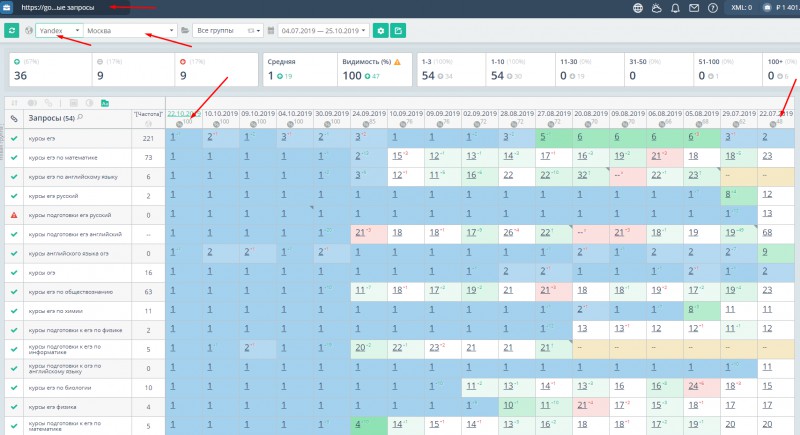Open messages envelope icon
This screenshot has width=800, height=435.
pyautogui.click(x=694, y=8)
